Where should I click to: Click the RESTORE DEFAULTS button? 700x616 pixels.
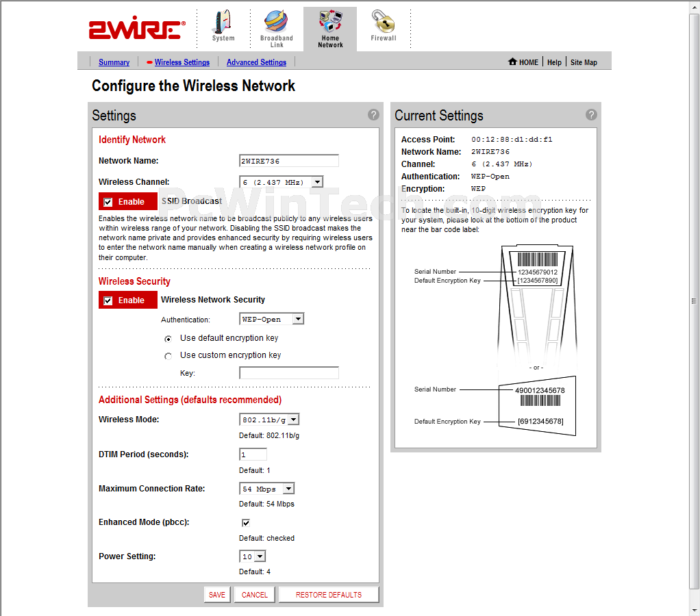tap(329, 595)
